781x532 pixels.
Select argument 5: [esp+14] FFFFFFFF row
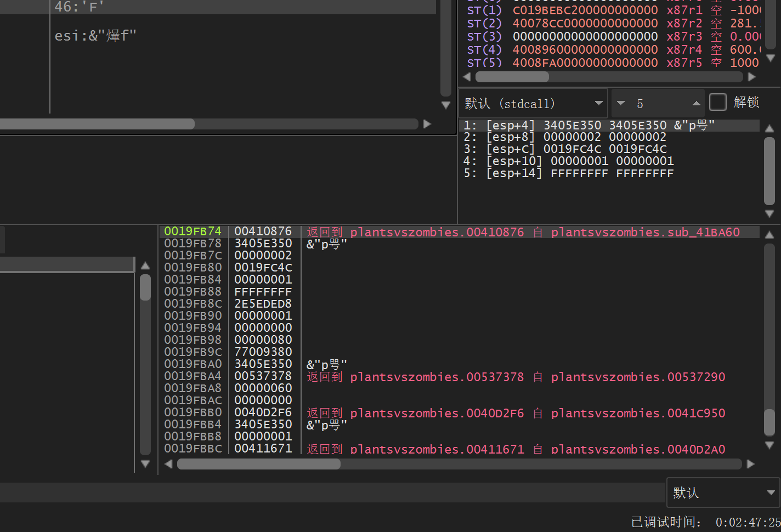point(569,173)
